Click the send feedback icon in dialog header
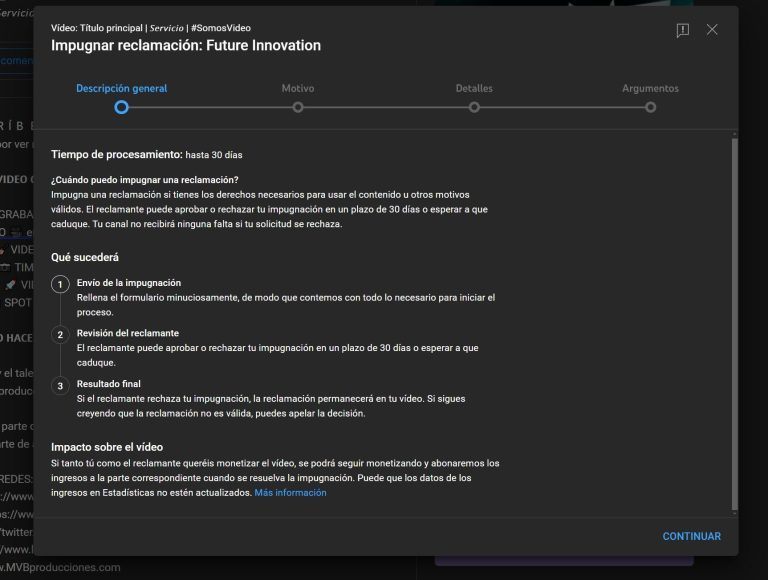The width and height of the screenshot is (768, 580). click(x=683, y=30)
